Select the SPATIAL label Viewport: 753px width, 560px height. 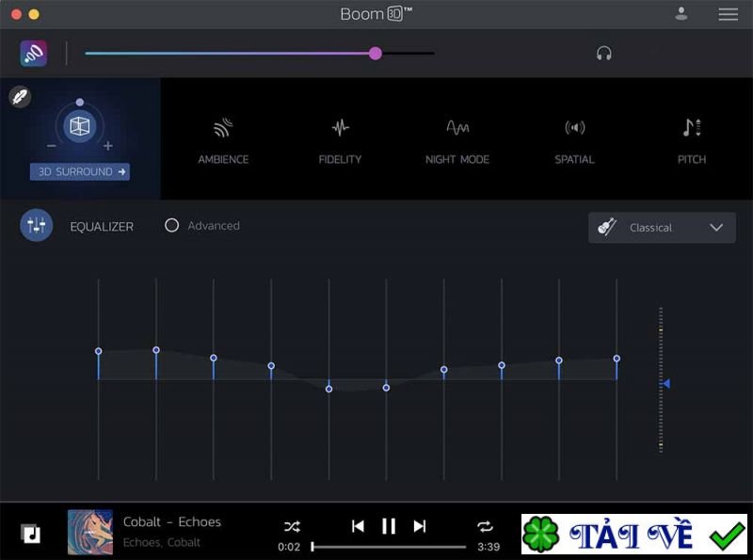point(574,159)
